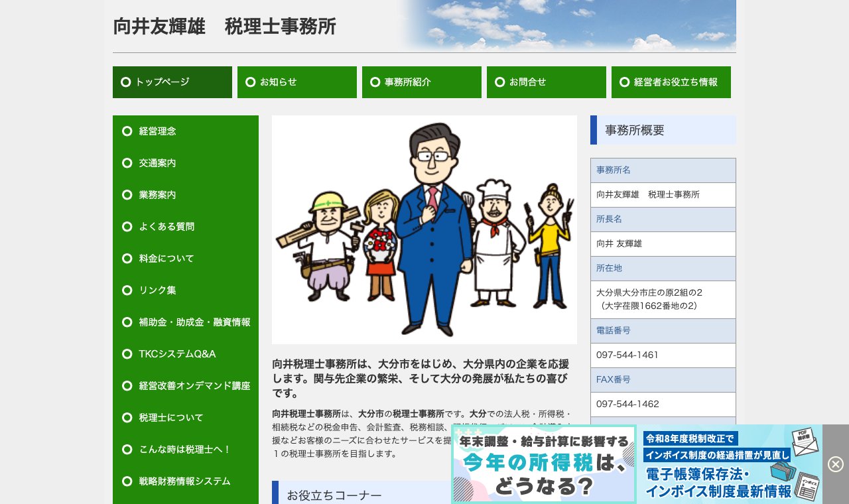Close the bottom ad banner with X icon

836,464
